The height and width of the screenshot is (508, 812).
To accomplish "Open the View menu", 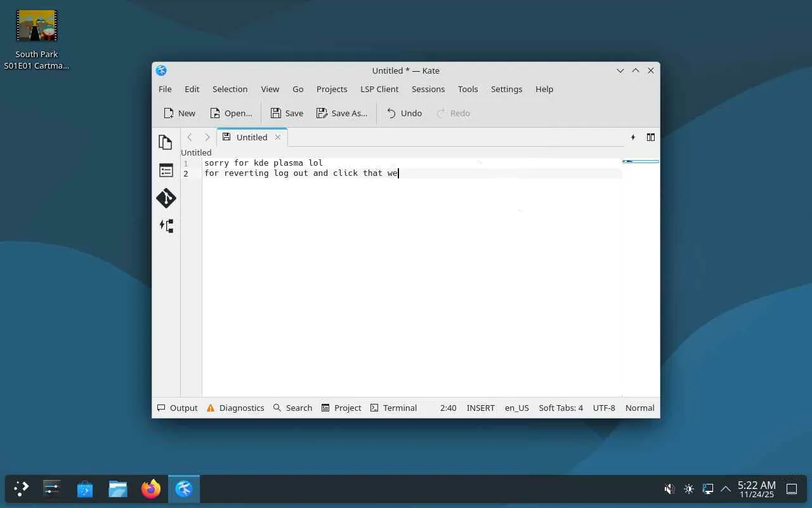I will [x=270, y=89].
